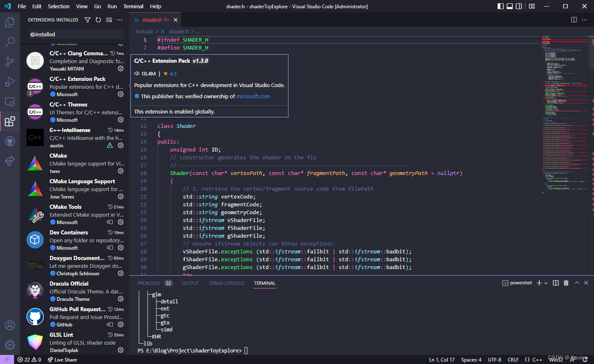Click errors and warnings count in status bar
Viewport: 594px width, 364px height.
pyautogui.click(x=29, y=359)
